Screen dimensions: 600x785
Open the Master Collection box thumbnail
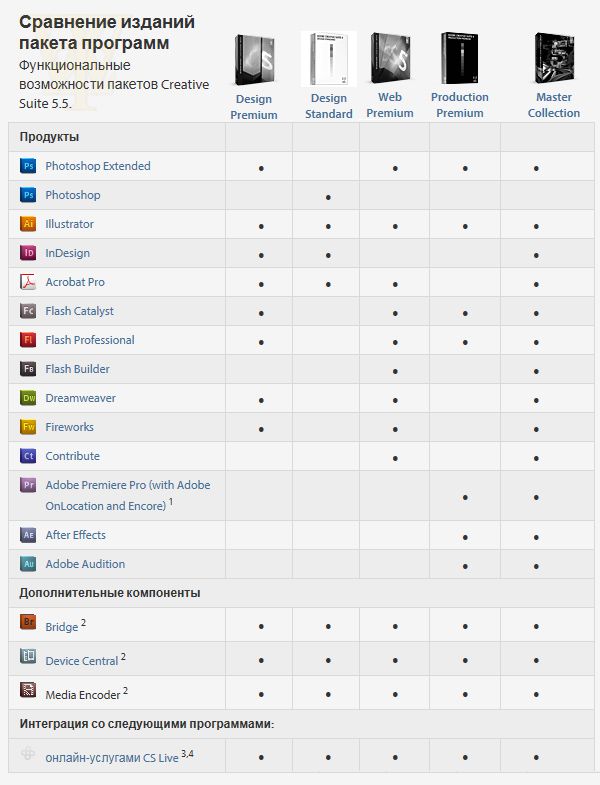554,58
